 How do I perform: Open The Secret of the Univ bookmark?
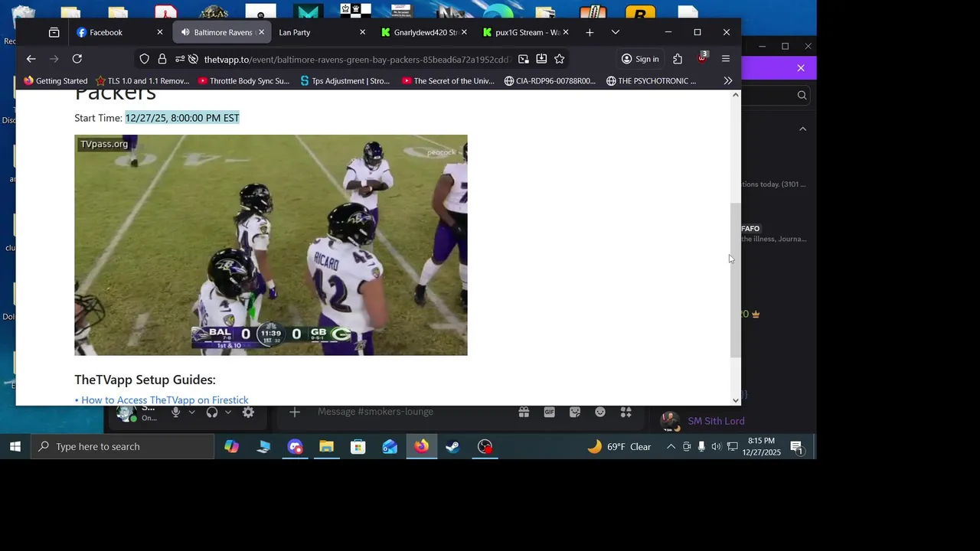pyautogui.click(x=448, y=80)
